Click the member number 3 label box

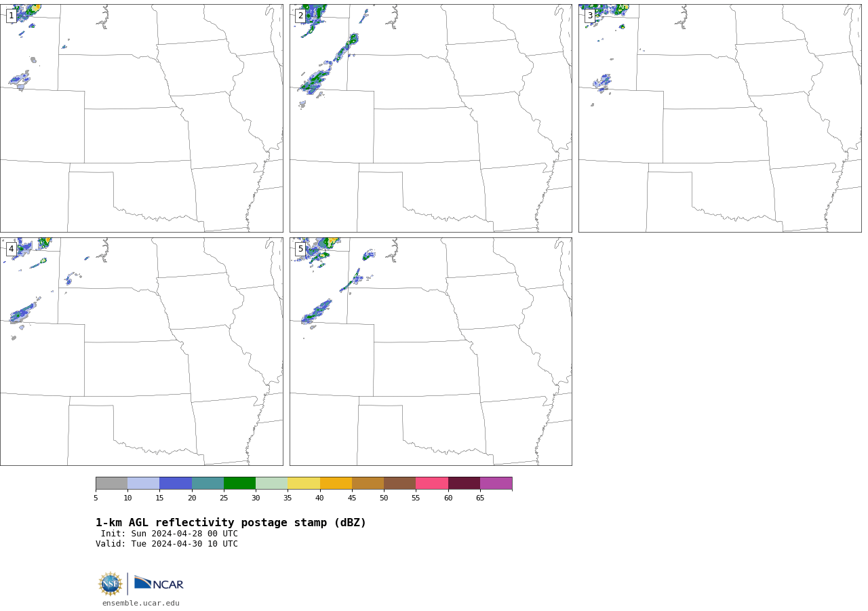point(590,16)
